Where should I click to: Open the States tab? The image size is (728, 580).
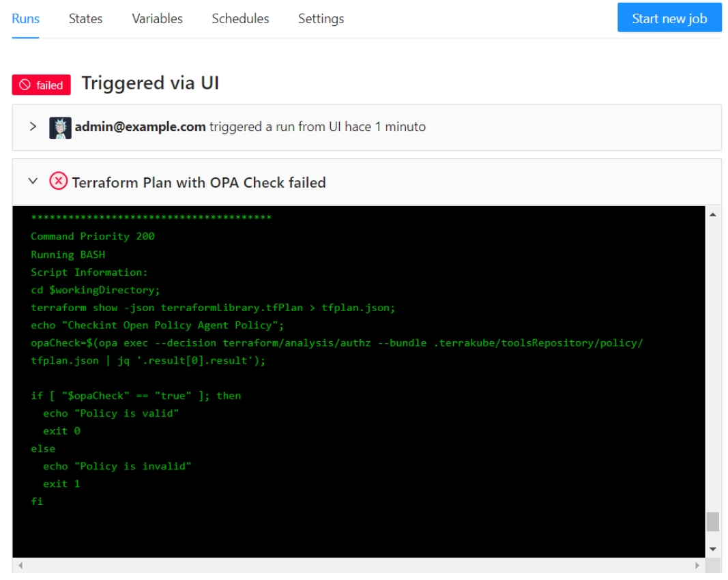point(85,18)
